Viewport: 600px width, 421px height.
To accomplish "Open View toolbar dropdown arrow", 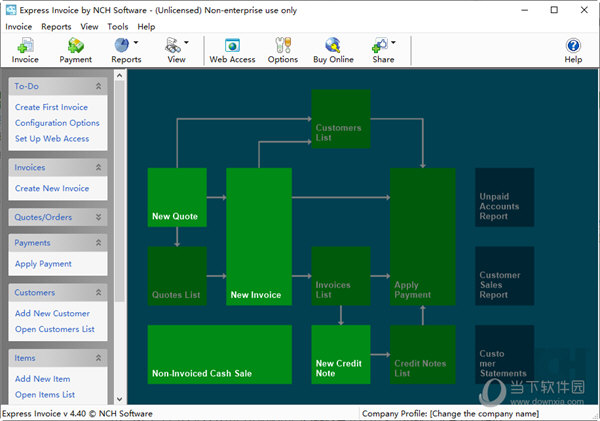I will [x=186, y=42].
